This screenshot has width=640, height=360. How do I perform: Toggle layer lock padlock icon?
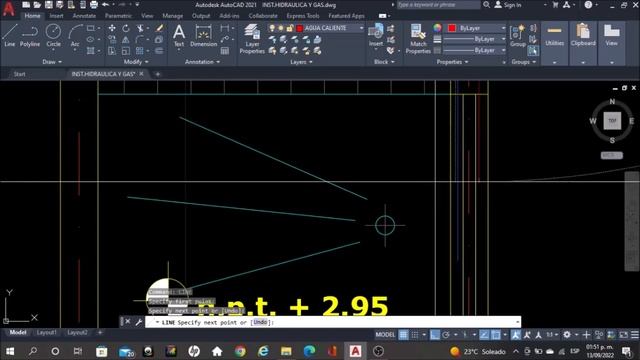(x=290, y=28)
